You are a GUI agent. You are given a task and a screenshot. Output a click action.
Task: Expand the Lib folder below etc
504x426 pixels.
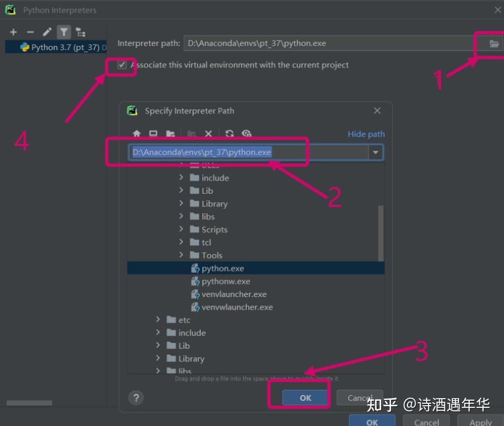[158, 345]
